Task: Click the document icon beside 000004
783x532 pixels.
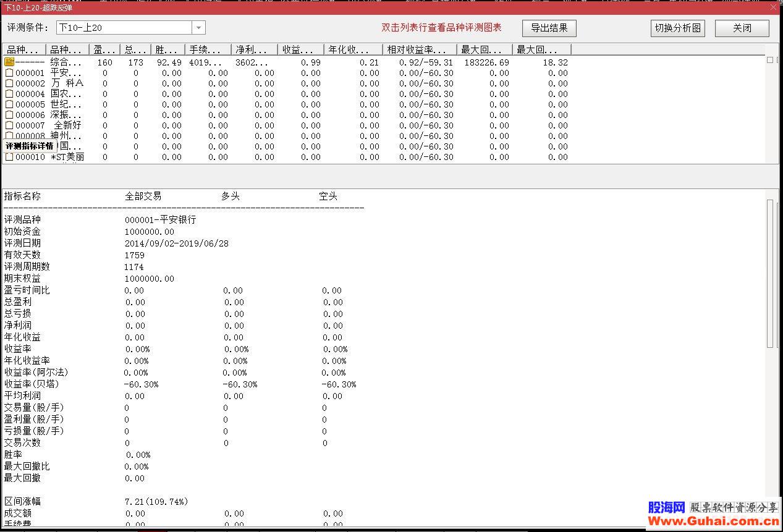Action: (x=9, y=94)
